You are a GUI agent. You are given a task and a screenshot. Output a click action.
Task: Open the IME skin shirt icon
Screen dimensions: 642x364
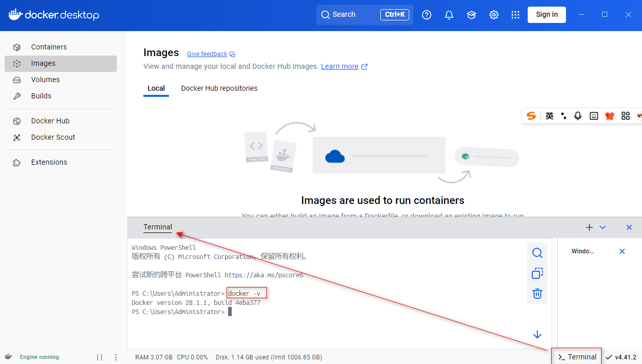pos(609,116)
